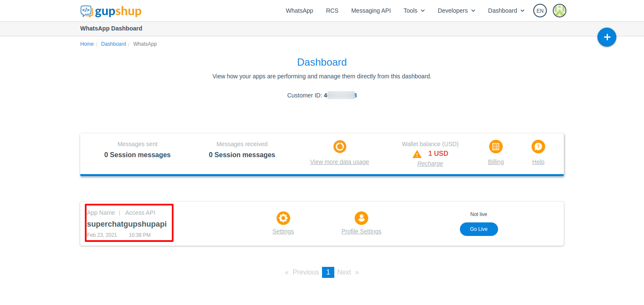Click the Gupshup logo
This screenshot has width=644, height=305.
[111, 11]
